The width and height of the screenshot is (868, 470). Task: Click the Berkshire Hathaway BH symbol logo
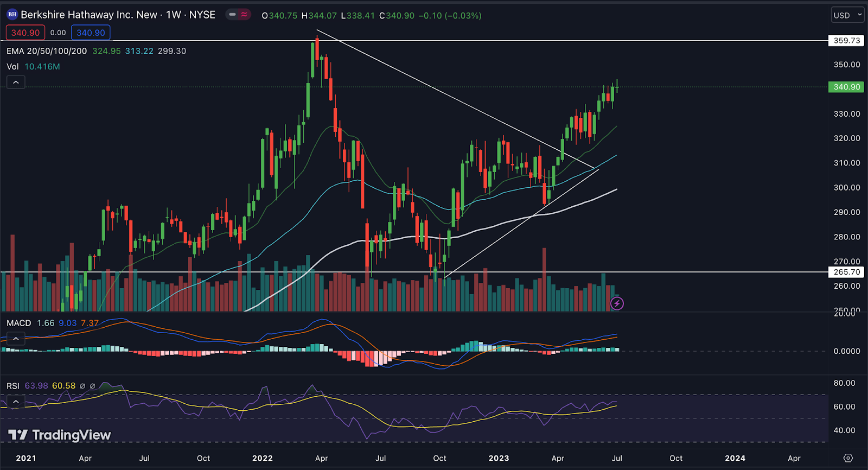coord(12,15)
